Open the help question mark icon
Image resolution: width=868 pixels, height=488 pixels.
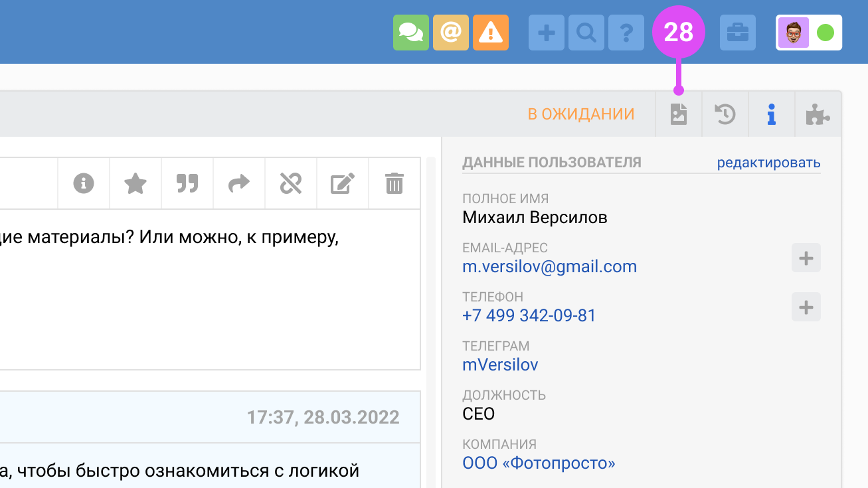(x=626, y=32)
